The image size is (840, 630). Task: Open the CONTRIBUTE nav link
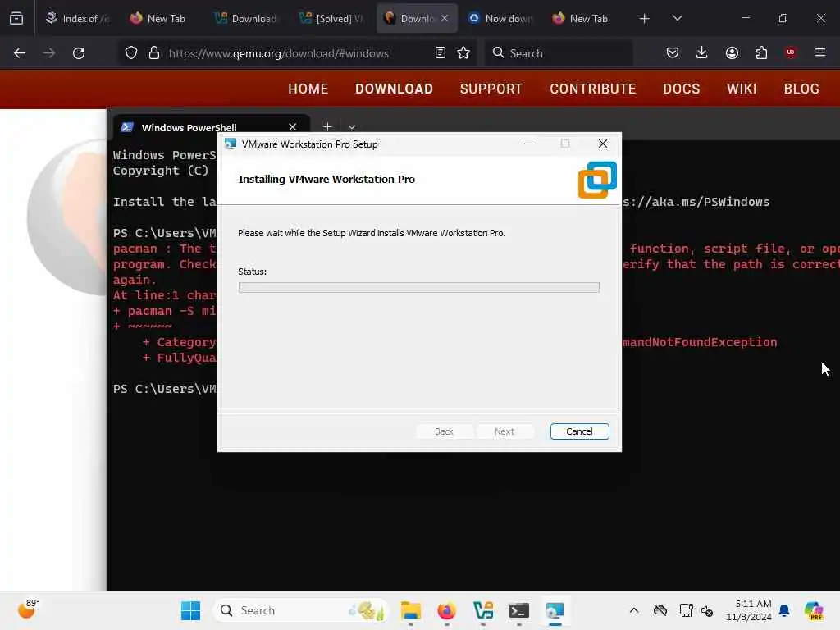(593, 89)
